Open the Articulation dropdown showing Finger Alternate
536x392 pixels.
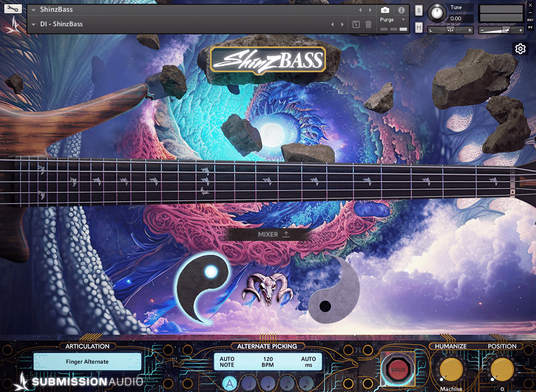(87, 361)
